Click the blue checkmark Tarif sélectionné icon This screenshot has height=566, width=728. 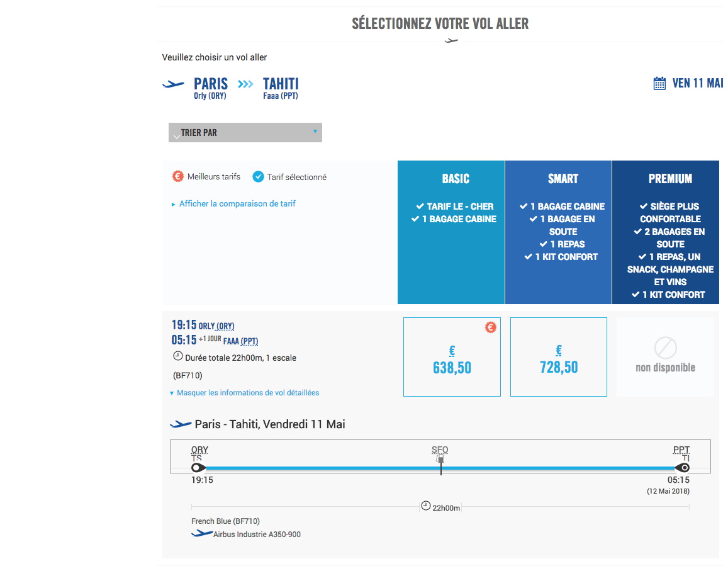point(258,177)
